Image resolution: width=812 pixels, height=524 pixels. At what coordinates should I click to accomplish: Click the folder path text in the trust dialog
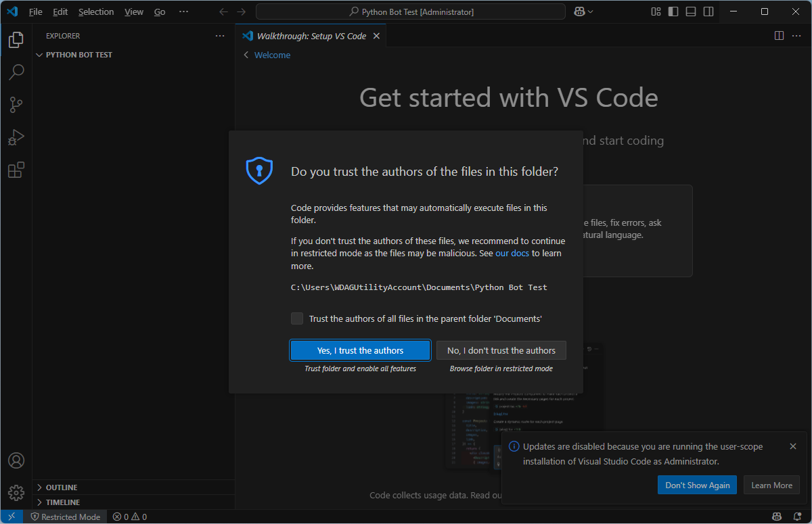click(x=419, y=287)
